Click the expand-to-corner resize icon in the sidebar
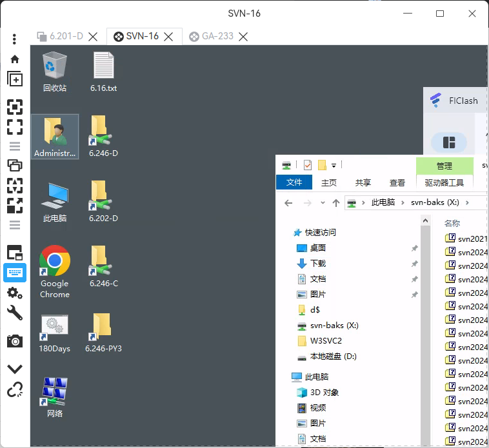The width and height of the screenshot is (489, 448). [15, 206]
